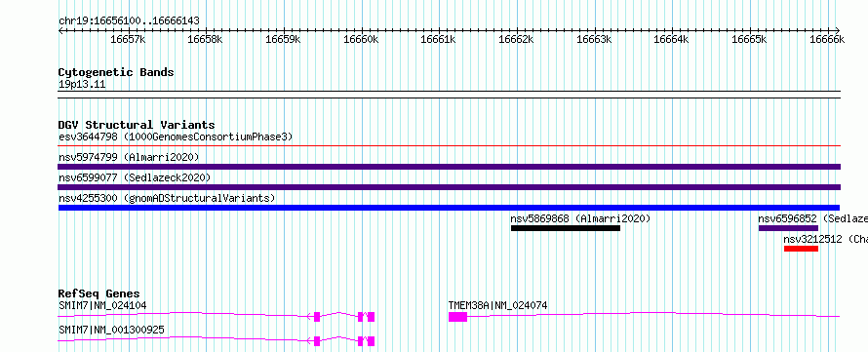
Task: Click the 16664k ruler tick label
Action: 672,39
